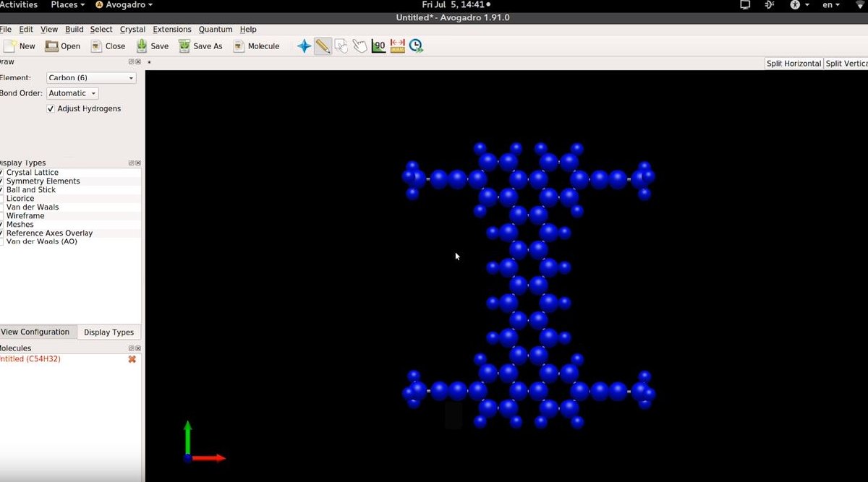Screen dimensions: 868x482
Task: Open the Edit menu
Action: [26, 30]
